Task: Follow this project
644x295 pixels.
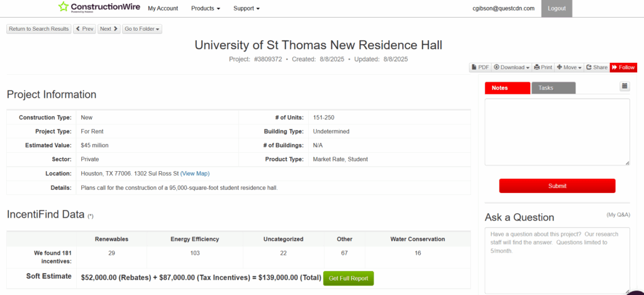Action: 623,67
